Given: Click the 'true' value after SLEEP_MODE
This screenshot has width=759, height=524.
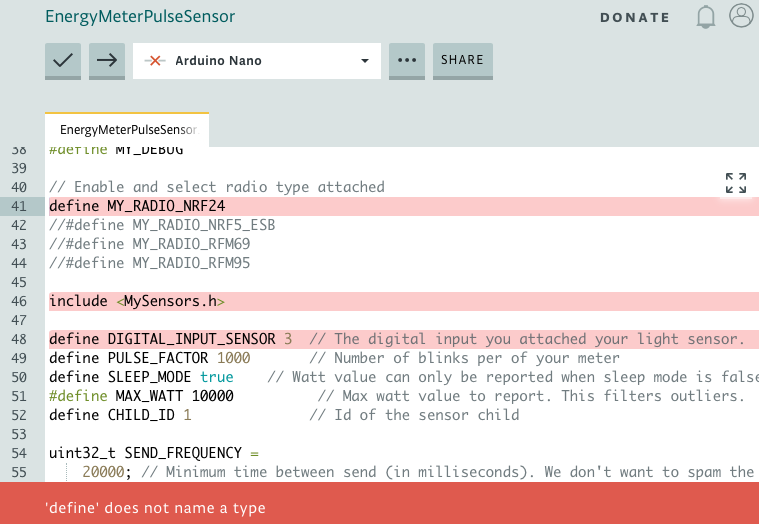Looking at the screenshot, I should pyautogui.click(x=216, y=377).
